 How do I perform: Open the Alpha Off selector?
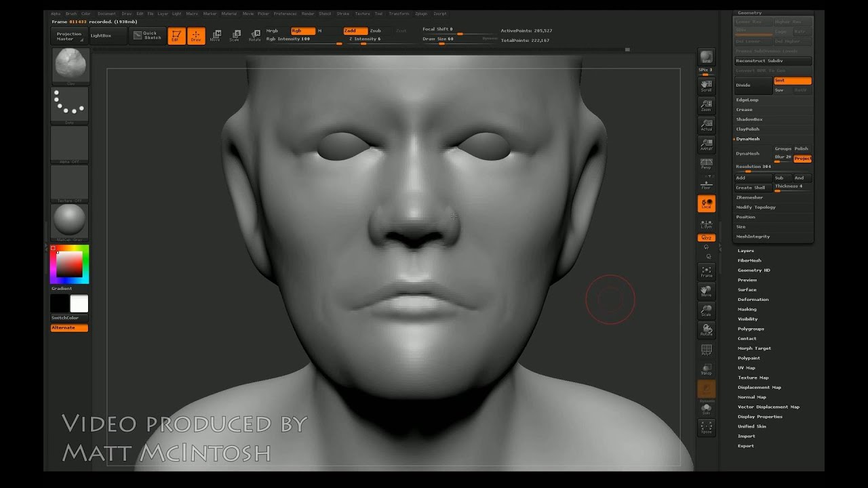tap(69, 144)
